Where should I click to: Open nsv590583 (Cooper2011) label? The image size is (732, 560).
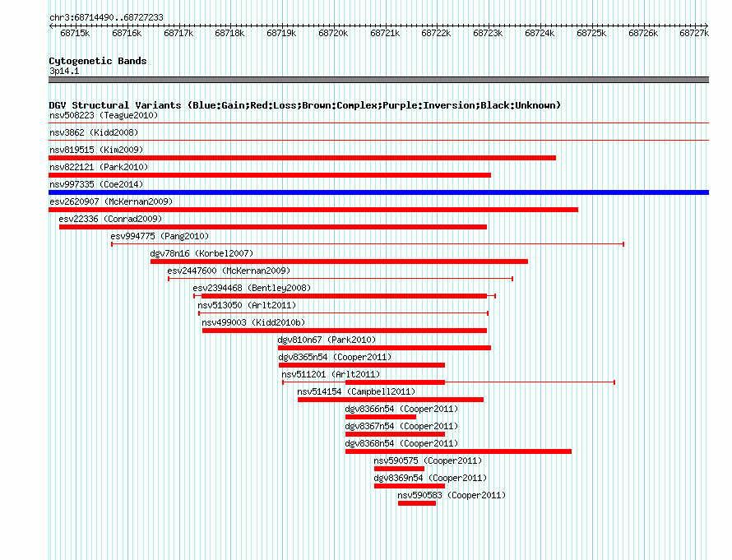pos(452,495)
